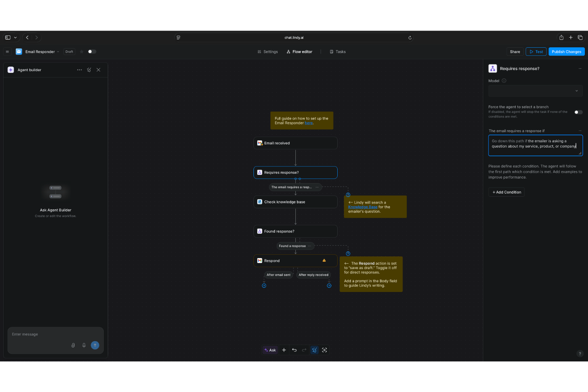
Task: Click the Test button
Action: coord(536,52)
